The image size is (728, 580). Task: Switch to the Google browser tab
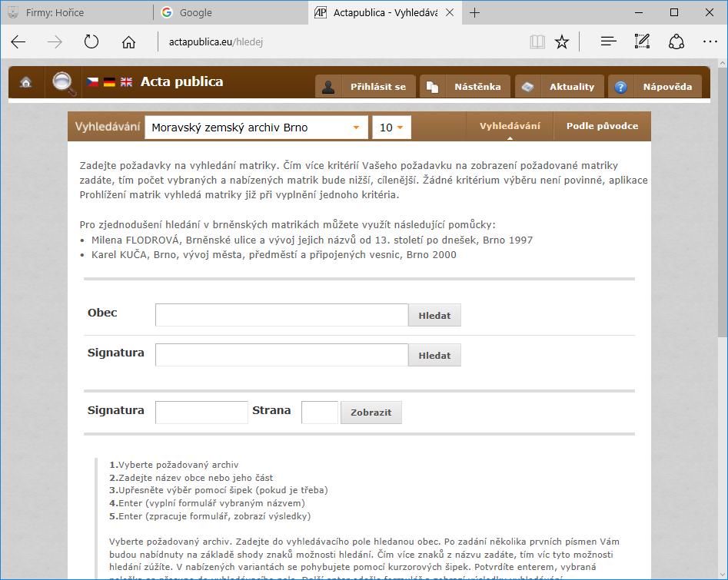tap(231, 12)
